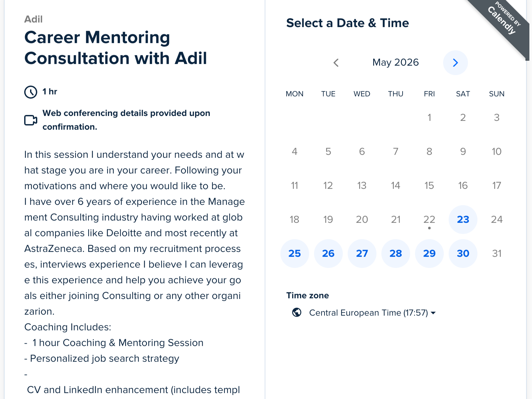The width and height of the screenshot is (532, 399).
Task: Click the May 2026 month label
Action: (x=395, y=62)
